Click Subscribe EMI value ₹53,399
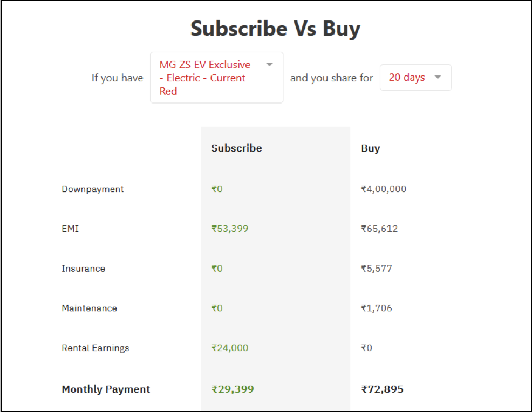This screenshot has height=412, width=532. 230,229
